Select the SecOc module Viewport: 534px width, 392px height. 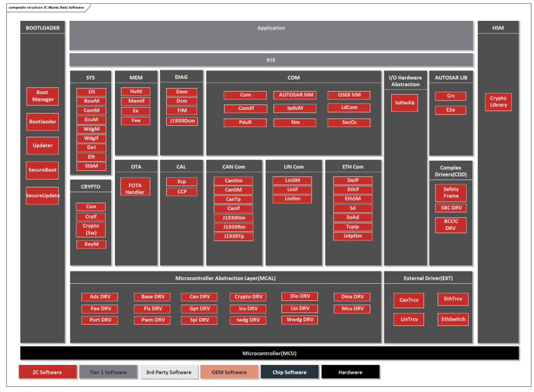pos(349,123)
